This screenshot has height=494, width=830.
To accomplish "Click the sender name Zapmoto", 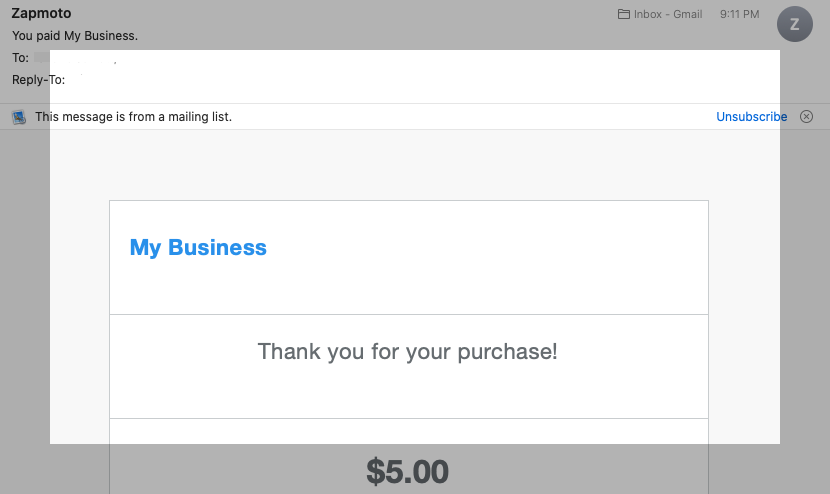I will (x=40, y=14).
